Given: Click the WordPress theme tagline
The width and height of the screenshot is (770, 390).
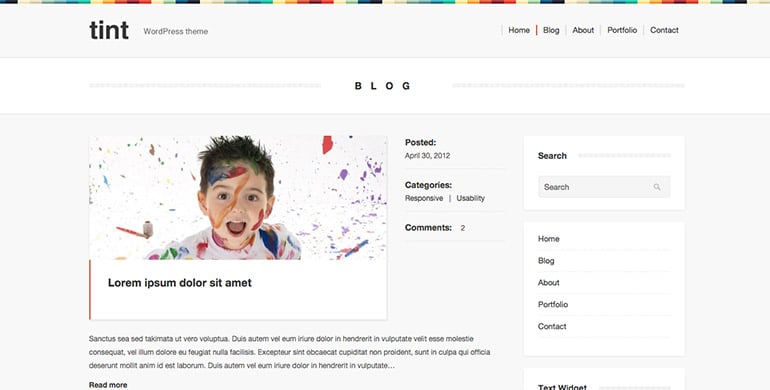Looking at the screenshot, I should 176,31.
